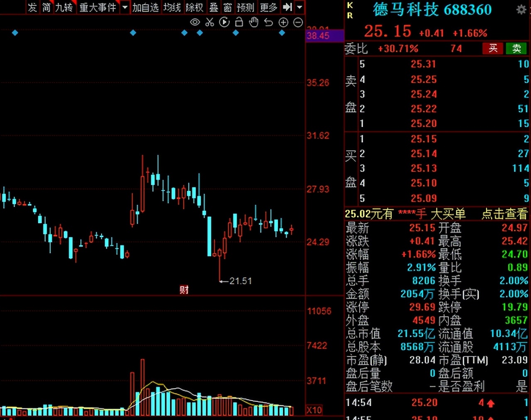Image resolution: width=531 pixels, height=420 pixels.
Task: Click the 总手 value 8206
Action: (x=424, y=281)
